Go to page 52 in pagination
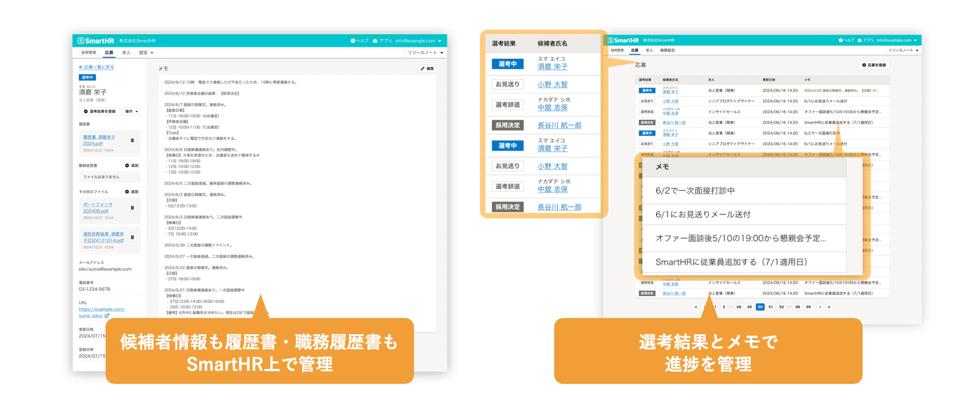Image resolution: width=980 pixels, height=413 pixels. (781, 307)
